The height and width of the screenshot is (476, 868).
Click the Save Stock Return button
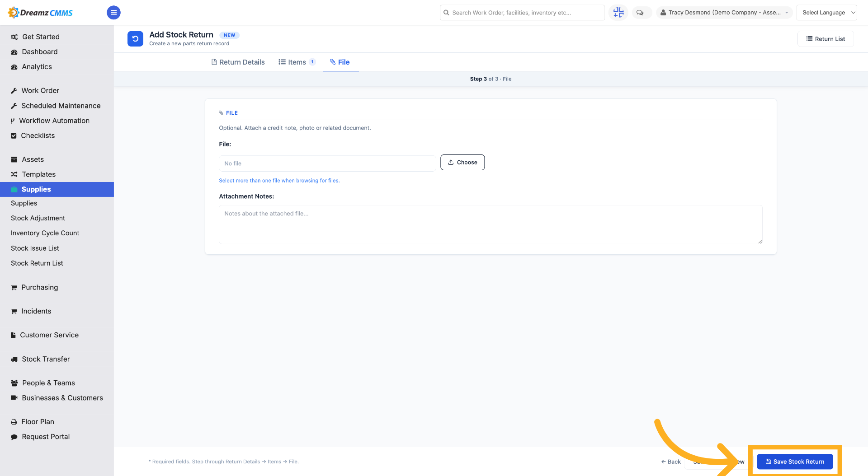(795, 462)
